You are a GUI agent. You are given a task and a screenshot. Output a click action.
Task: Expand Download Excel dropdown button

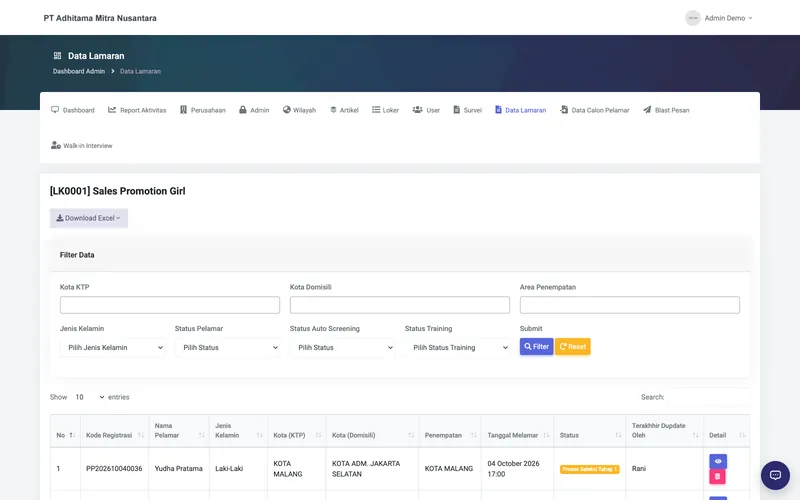89,218
